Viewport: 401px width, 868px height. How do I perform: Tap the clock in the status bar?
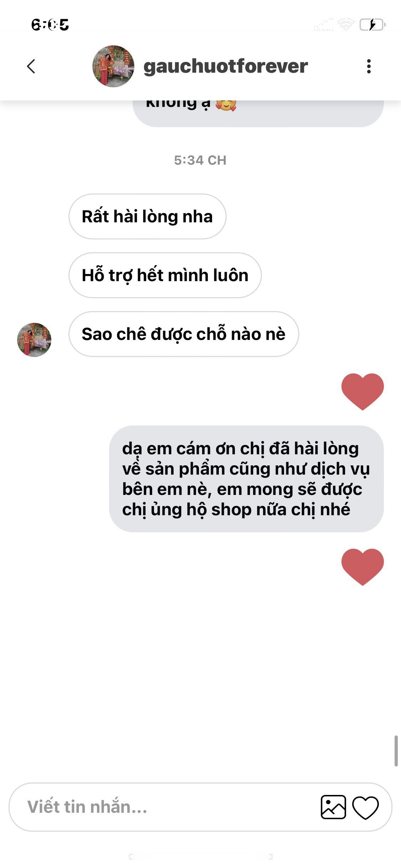tap(50, 25)
